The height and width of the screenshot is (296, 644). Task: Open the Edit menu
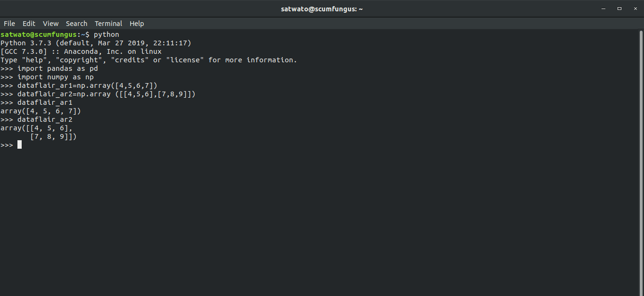(x=29, y=23)
